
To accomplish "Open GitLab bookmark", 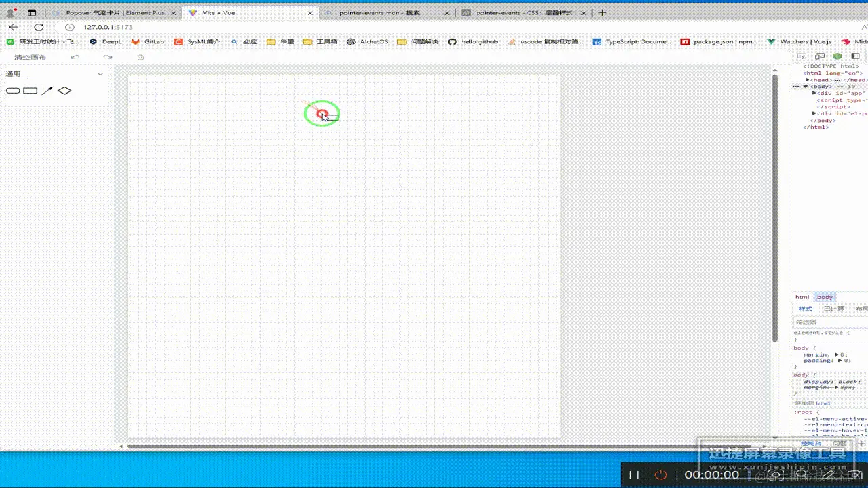I will click(148, 41).
